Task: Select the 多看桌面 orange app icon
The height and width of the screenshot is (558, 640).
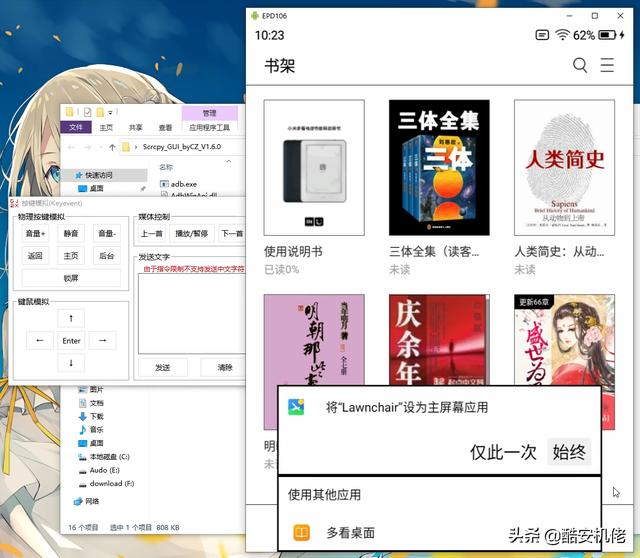Action: [x=302, y=532]
